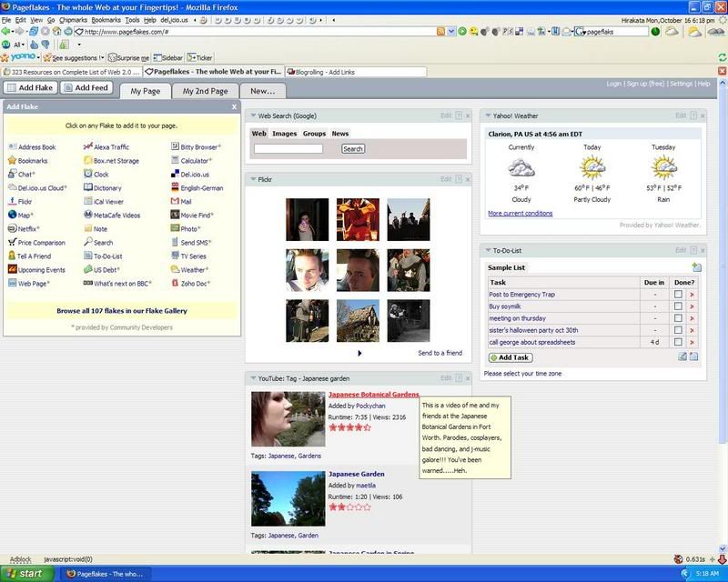This screenshot has width=728, height=582.
Task: Open 'More current conditions' weather link
Action: pyautogui.click(x=520, y=213)
